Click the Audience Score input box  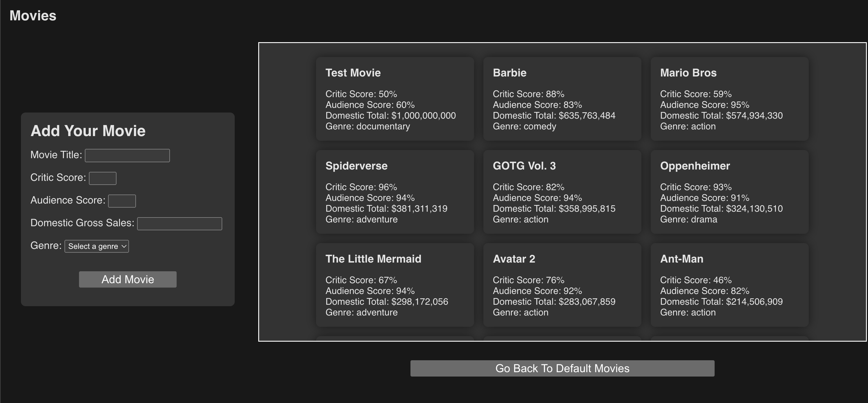tap(122, 201)
